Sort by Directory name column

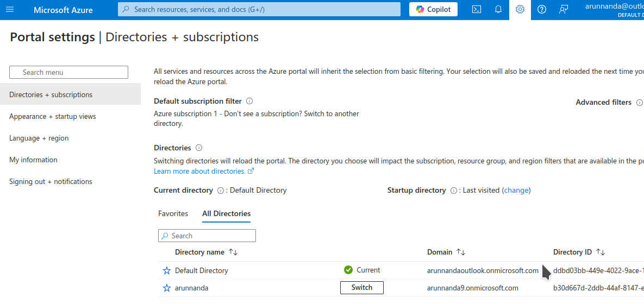point(233,252)
